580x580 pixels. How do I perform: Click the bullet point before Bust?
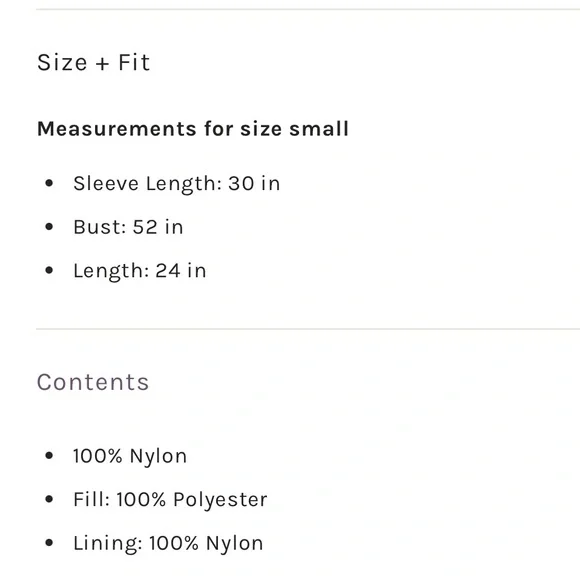[49, 227]
